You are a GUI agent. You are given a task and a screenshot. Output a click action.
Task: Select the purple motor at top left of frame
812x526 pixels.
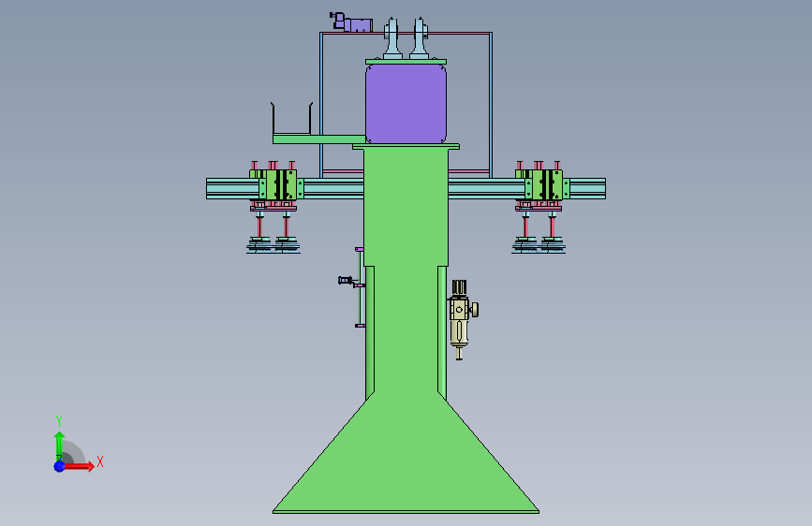point(351,22)
